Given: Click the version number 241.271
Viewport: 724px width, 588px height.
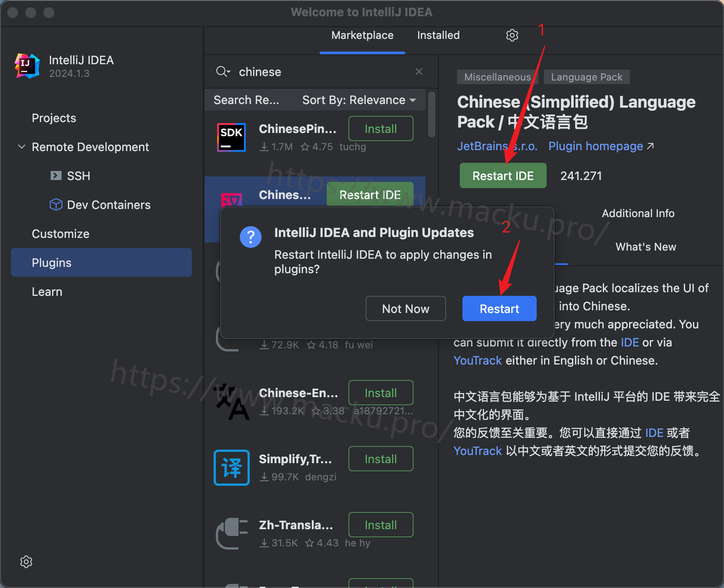Looking at the screenshot, I should [x=581, y=176].
